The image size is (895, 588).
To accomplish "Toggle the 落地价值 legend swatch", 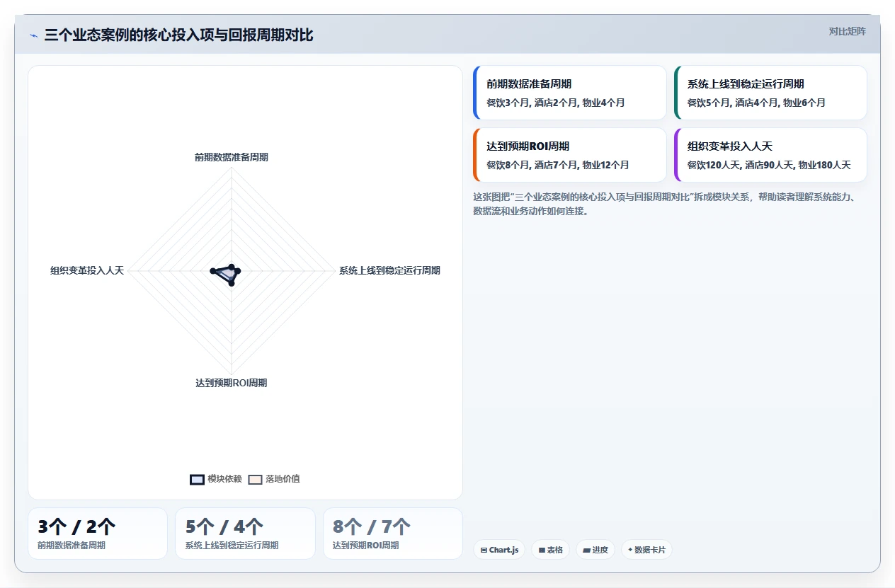I will 255,479.
